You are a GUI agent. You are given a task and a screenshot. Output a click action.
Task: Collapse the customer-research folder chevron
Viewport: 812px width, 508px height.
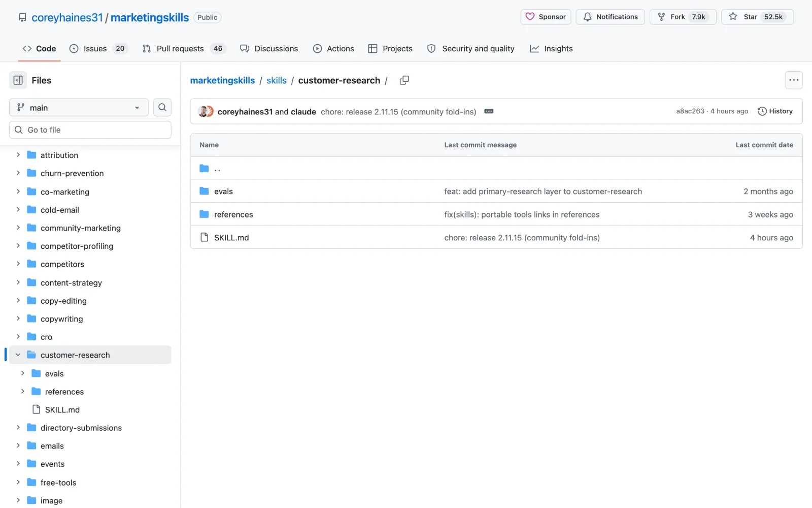(x=18, y=355)
